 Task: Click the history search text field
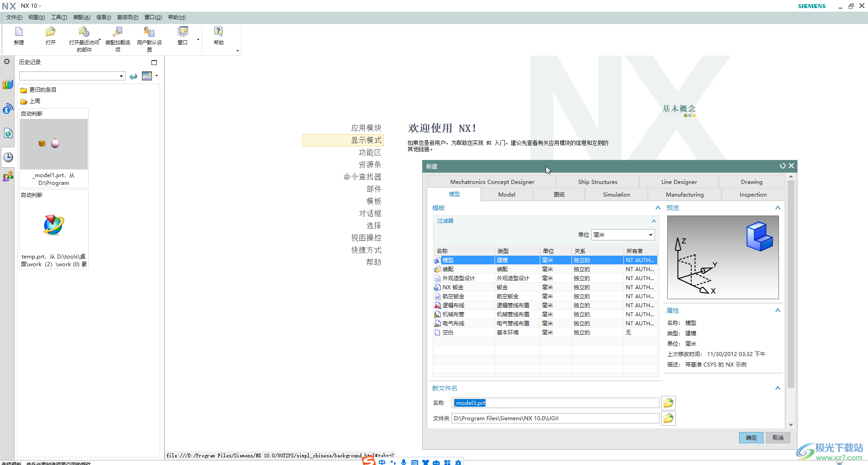pos(69,76)
